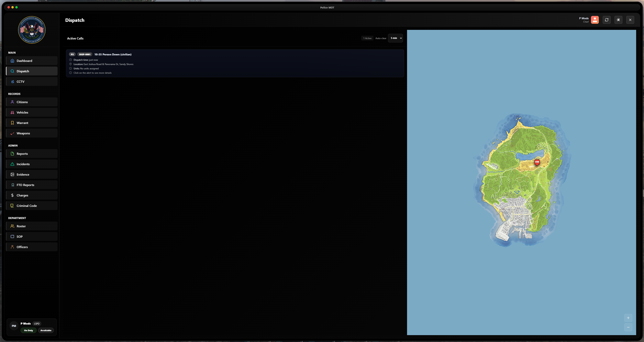Click the P3 priority badge
Image resolution: width=644 pixels, height=342 pixels.
coord(72,54)
